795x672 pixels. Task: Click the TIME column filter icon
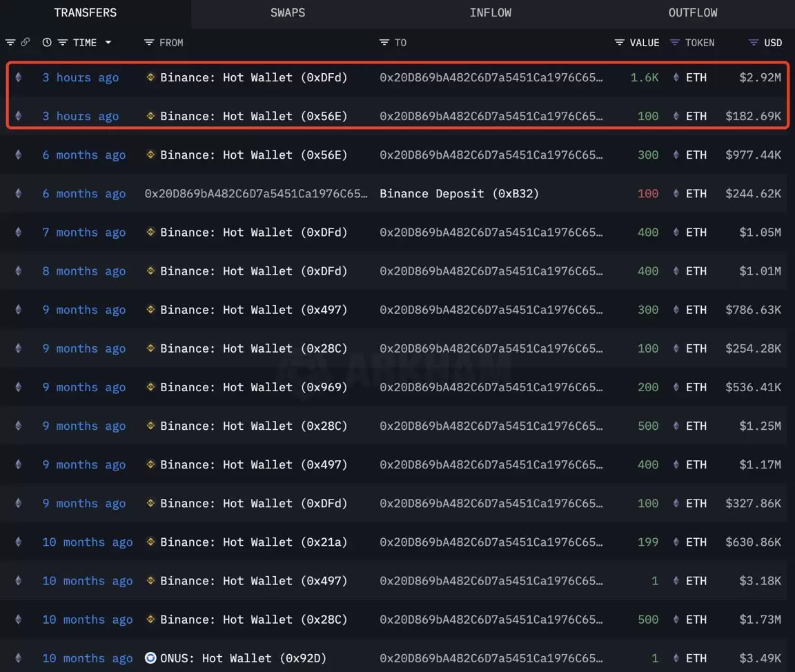[x=62, y=43]
